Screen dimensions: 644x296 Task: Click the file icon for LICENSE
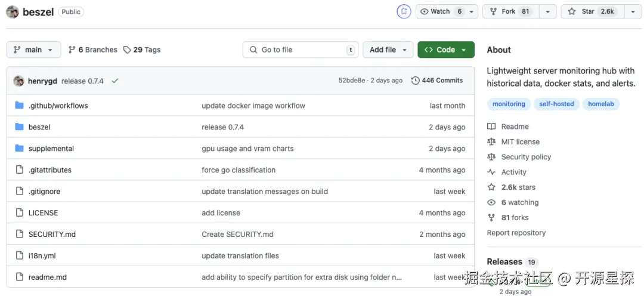19,212
